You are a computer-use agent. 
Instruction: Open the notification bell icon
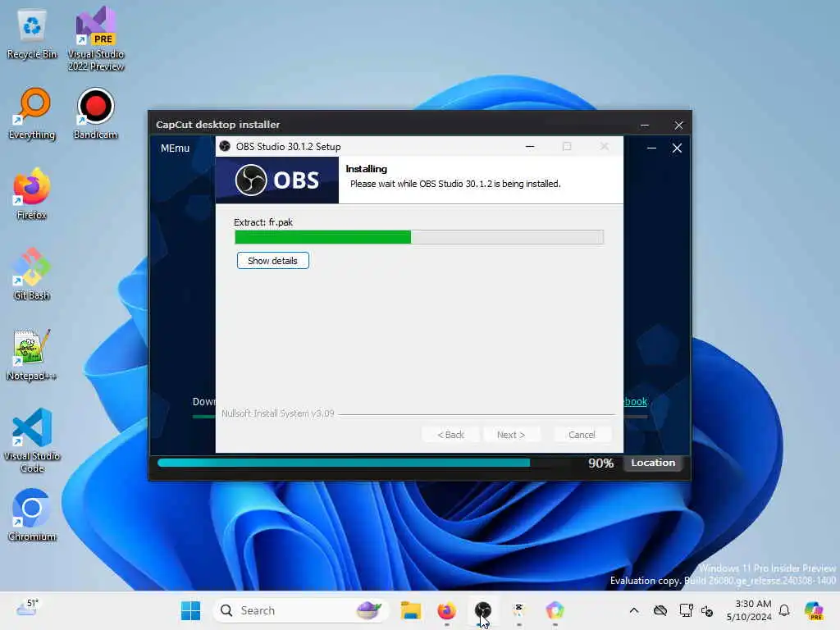(784, 610)
